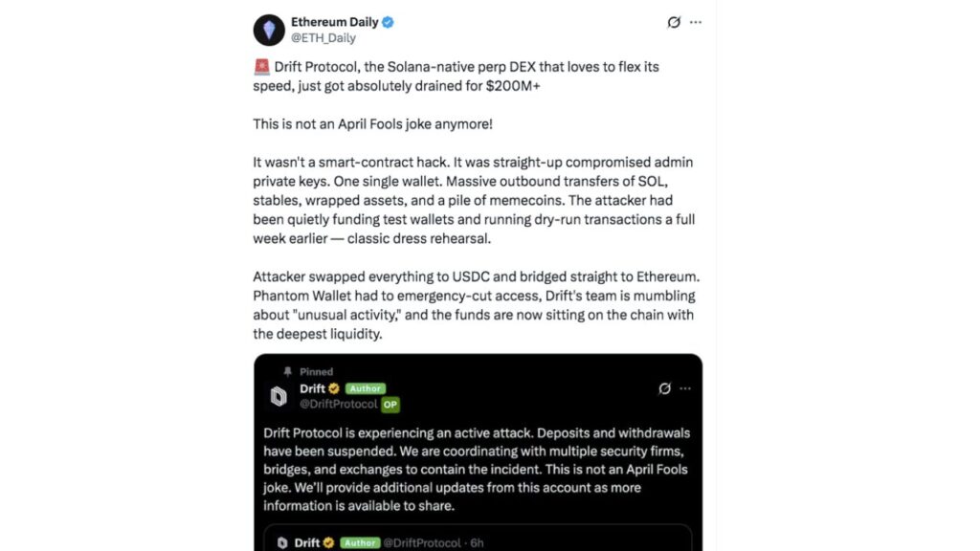Click the pin icon next to Pinned
The height and width of the screenshot is (551, 980).
(x=286, y=371)
